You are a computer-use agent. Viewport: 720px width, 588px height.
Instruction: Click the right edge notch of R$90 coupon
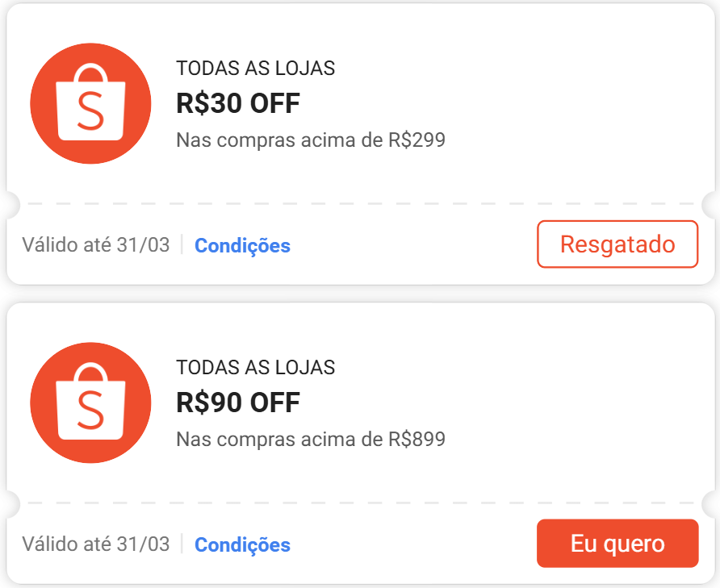click(711, 503)
